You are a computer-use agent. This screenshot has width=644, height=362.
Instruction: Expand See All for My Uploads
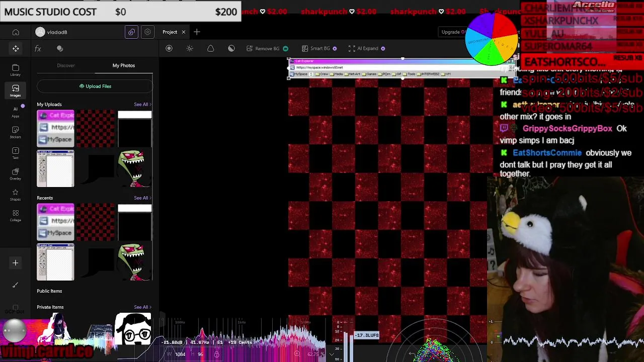[x=142, y=105]
